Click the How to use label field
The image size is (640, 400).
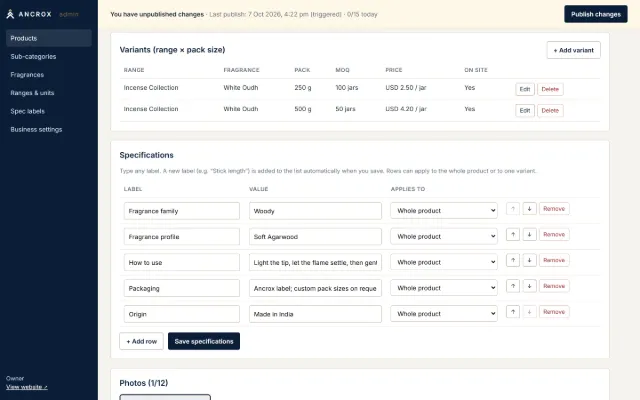click(182, 262)
